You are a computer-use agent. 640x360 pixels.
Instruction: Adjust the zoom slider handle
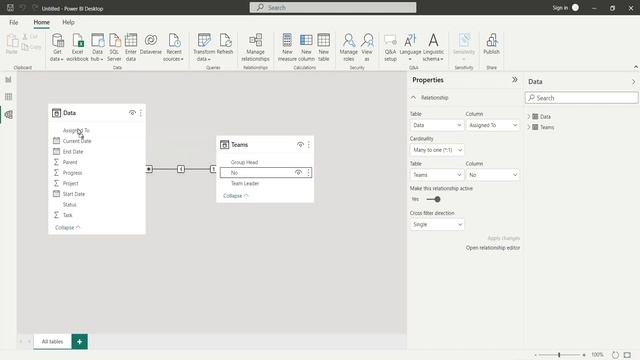coord(559,355)
